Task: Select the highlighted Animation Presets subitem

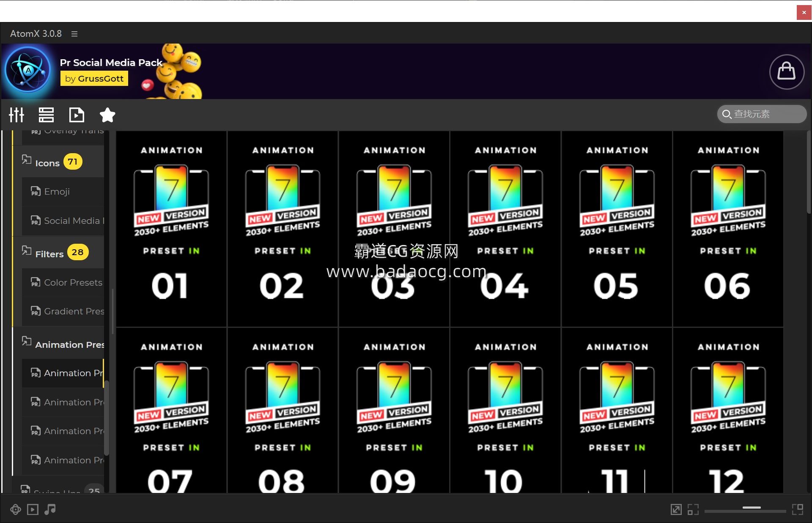Action: 63,373
